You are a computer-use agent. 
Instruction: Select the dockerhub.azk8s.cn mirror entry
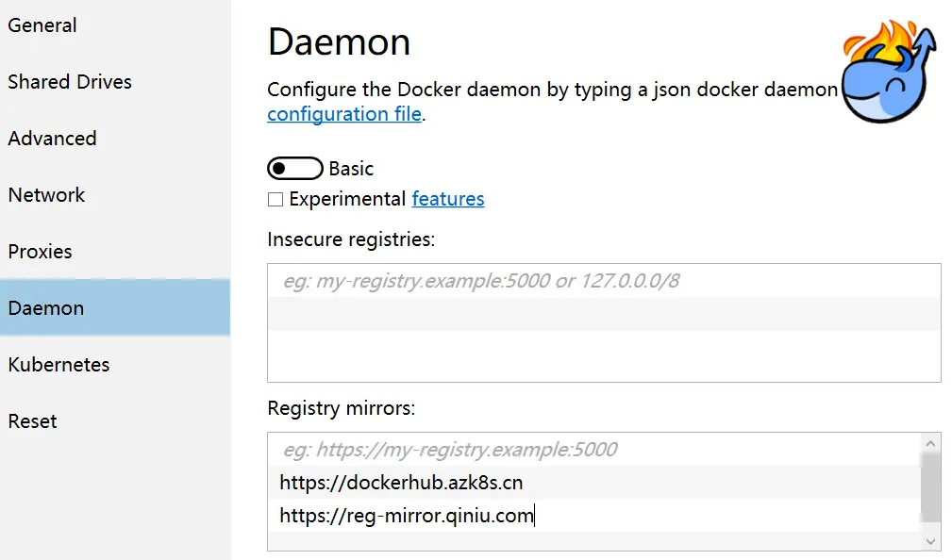[594, 483]
